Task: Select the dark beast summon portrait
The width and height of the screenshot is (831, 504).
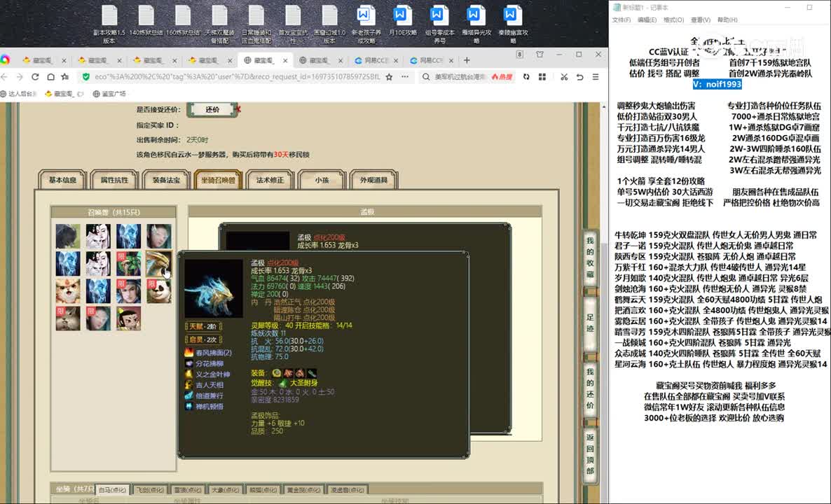Action: click(68, 236)
